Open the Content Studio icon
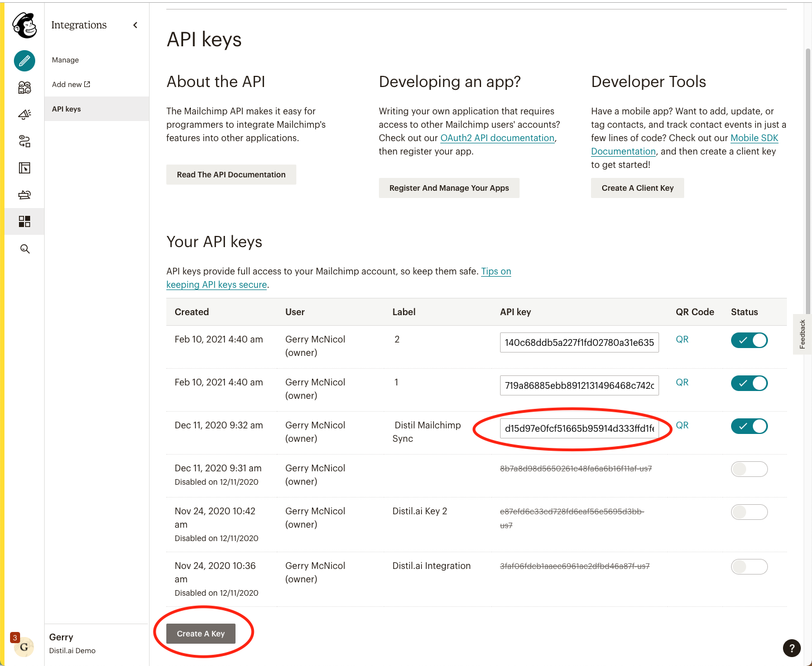 pyautogui.click(x=25, y=195)
